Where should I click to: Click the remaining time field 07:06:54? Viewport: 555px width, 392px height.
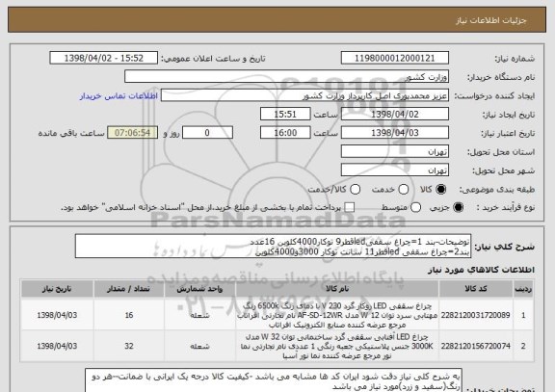coord(132,133)
